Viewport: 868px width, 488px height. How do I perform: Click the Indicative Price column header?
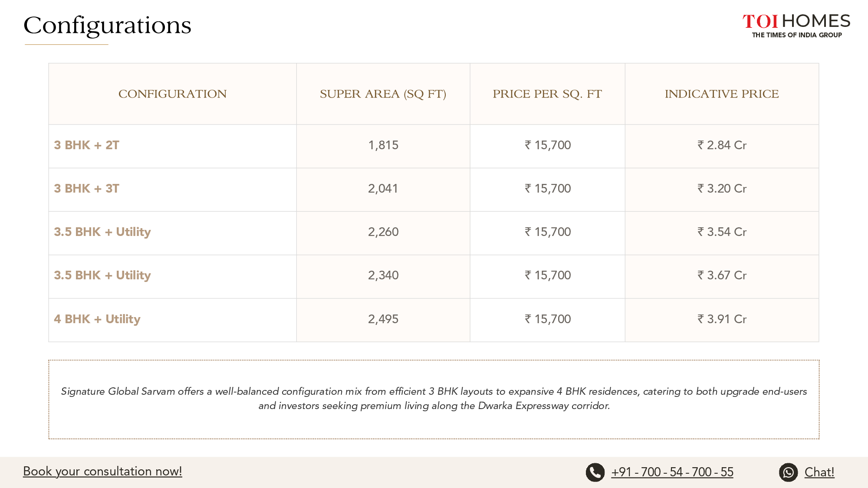pyautogui.click(x=722, y=94)
